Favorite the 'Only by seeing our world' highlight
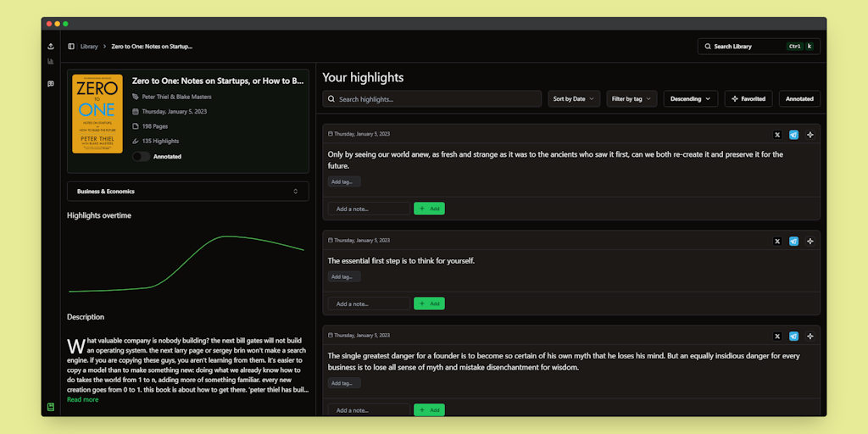The height and width of the screenshot is (434, 868). (x=810, y=135)
